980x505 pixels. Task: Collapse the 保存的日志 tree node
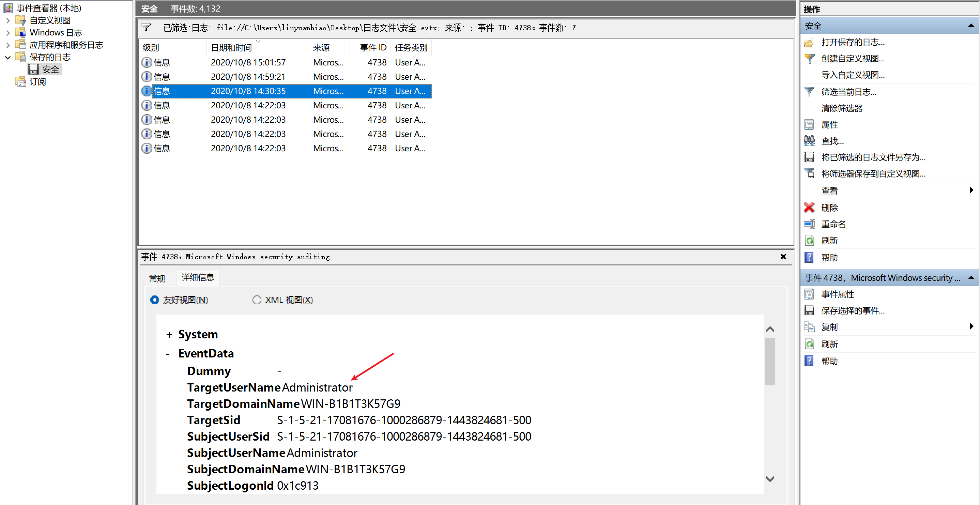click(x=8, y=58)
